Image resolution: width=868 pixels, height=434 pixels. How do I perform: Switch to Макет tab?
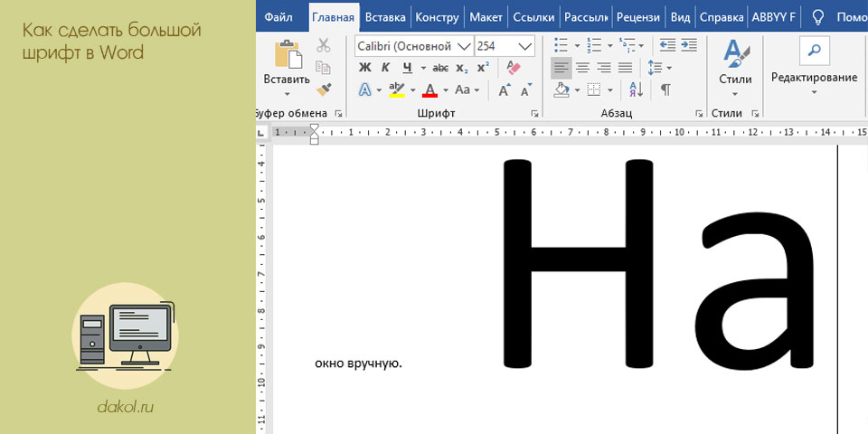[x=486, y=17]
